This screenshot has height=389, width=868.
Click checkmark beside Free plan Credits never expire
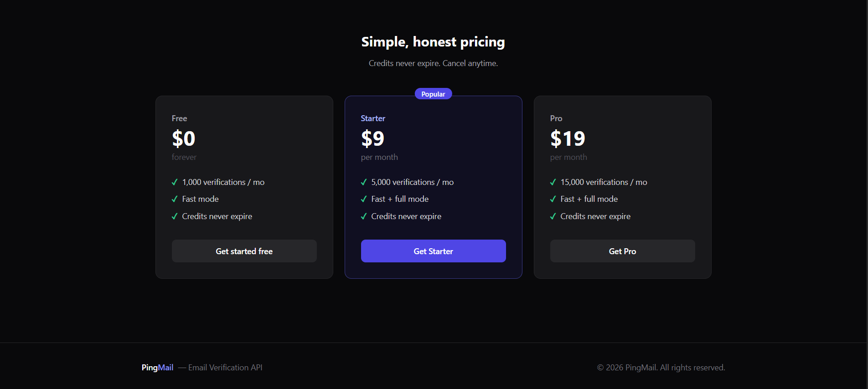[x=175, y=216]
